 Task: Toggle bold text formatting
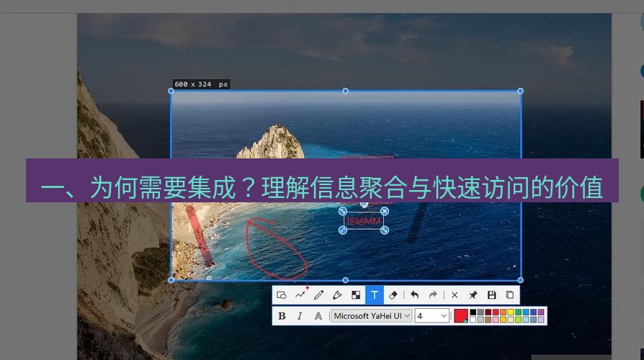tap(282, 316)
